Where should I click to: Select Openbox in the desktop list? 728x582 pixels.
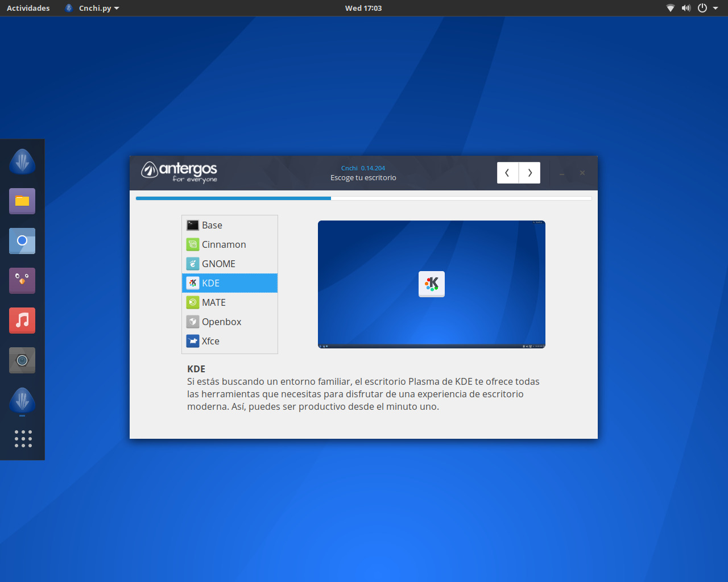click(x=230, y=322)
